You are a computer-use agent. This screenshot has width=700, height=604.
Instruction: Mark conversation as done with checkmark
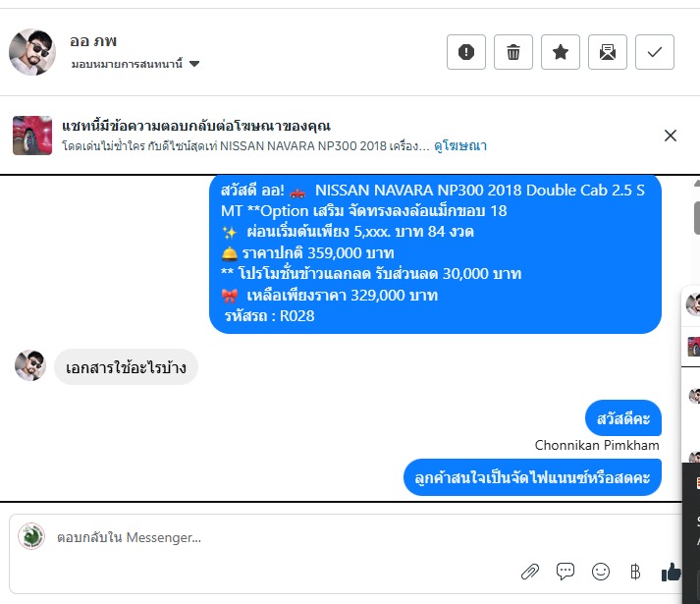(x=655, y=52)
